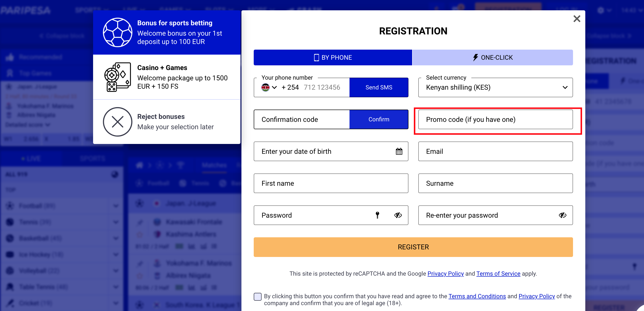Switch to BY PHONE registration tab
Image resolution: width=644 pixels, height=311 pixels.
pyautogui.click(x=332, y=57)
